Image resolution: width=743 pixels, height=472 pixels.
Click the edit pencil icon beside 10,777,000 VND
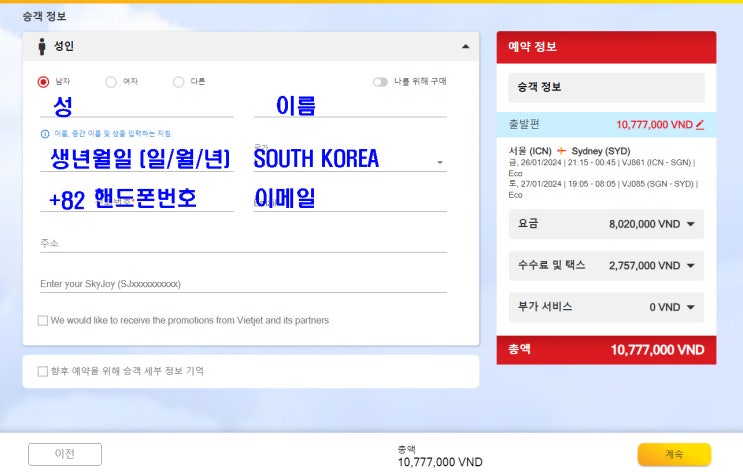pos(700,125)
